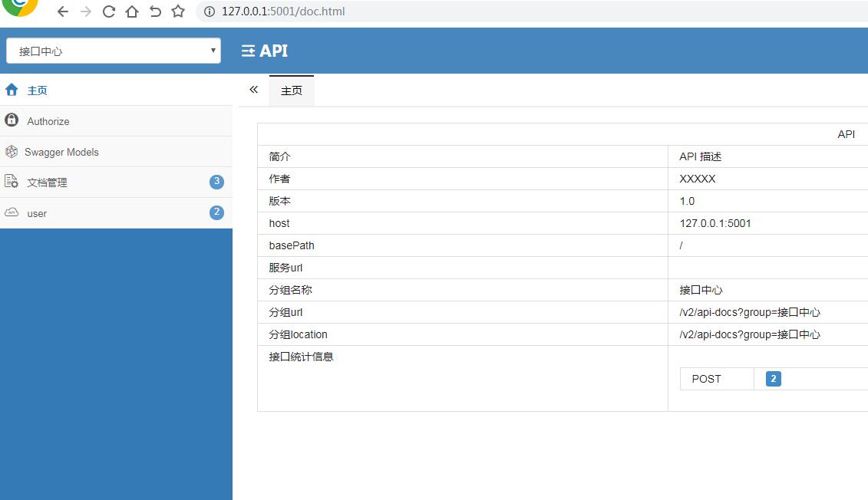Viewport: 868px width, 500px height.
Task: Reload the page with the refresh icon
Action: pyautogui.click(x=109, y=12)
